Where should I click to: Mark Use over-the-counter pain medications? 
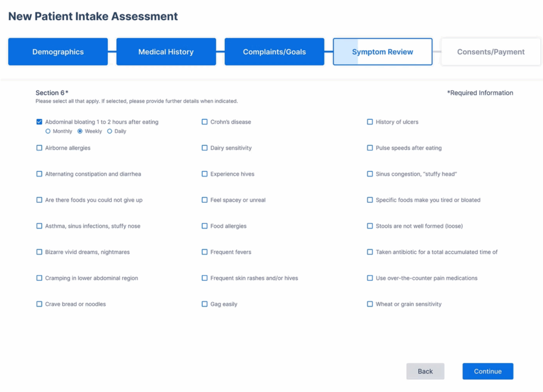pos(370,278)
